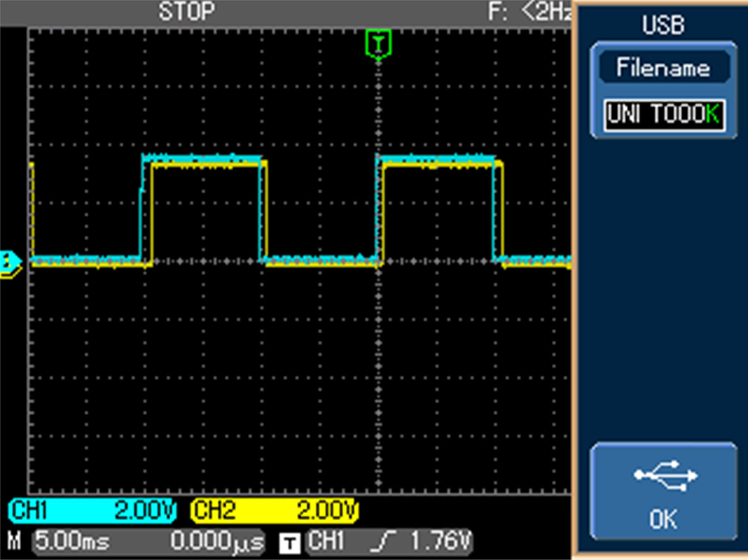Viewport: 748px width, 560px height.
Task: Click the rising edge trigger slope icon
Action: point(382,541)
